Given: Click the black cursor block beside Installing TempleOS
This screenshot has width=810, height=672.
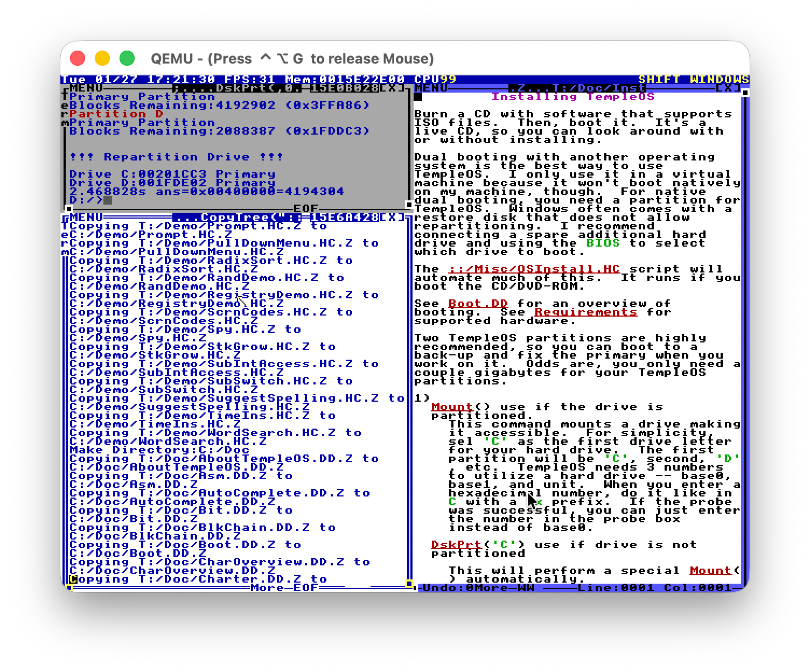Looking at the screenshot, I should click(418, 97).
